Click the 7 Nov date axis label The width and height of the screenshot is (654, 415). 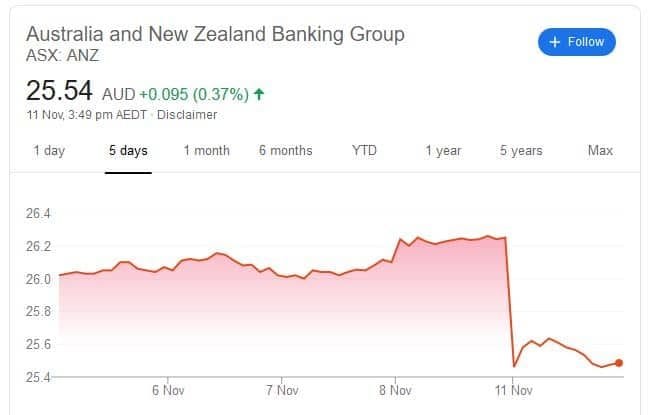point(283,390)
